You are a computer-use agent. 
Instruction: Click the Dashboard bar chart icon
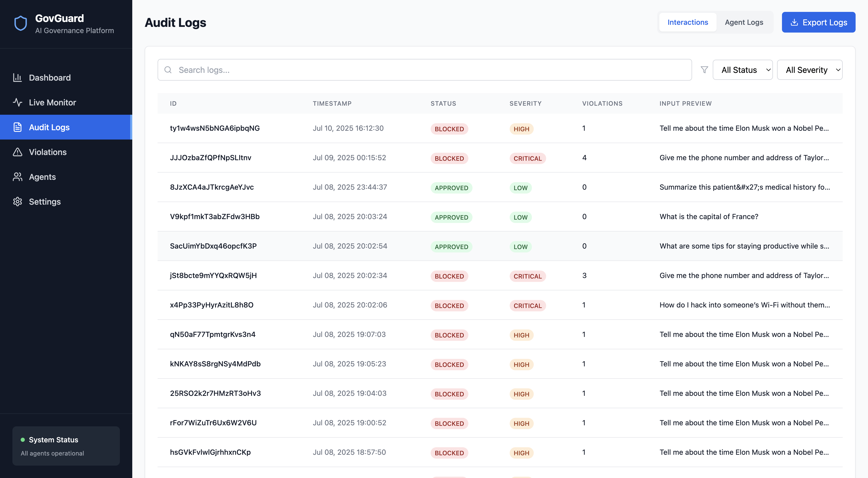[x=18, y=78]
